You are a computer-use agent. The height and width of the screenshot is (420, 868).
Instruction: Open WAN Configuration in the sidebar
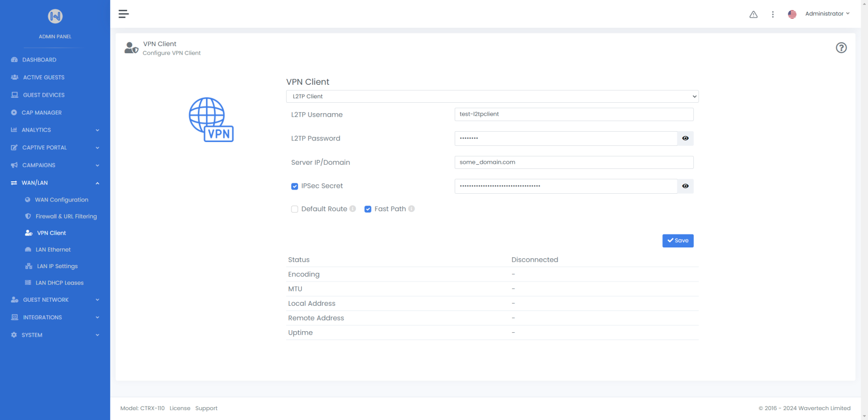pyautogui.click(x=61, y=200)
